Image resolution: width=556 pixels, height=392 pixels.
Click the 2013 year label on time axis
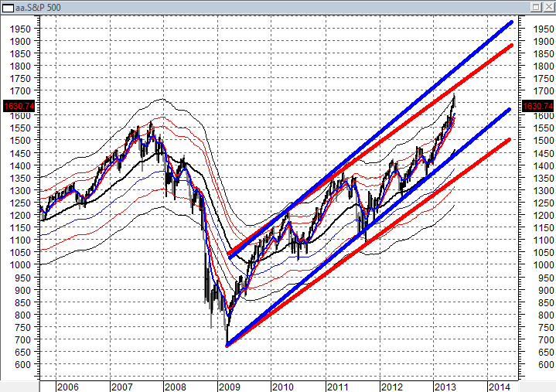[445, 387]
